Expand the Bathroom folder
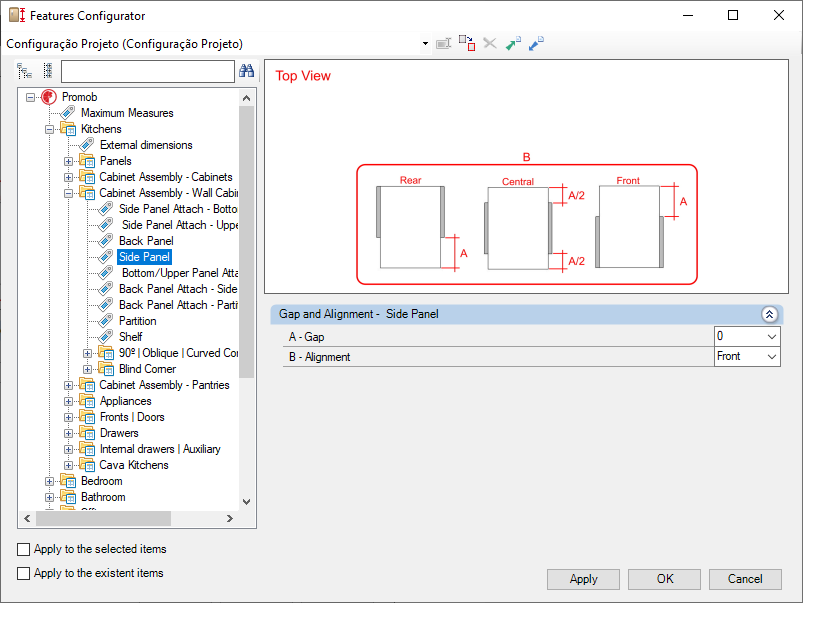This screenshot has width=823, height=625. [x=49, y=497]
